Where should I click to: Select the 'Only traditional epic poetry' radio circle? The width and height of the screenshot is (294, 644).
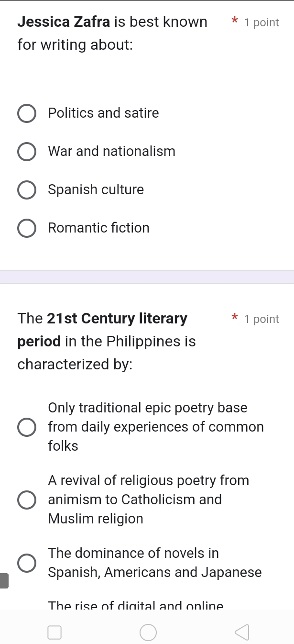(27, 427)
